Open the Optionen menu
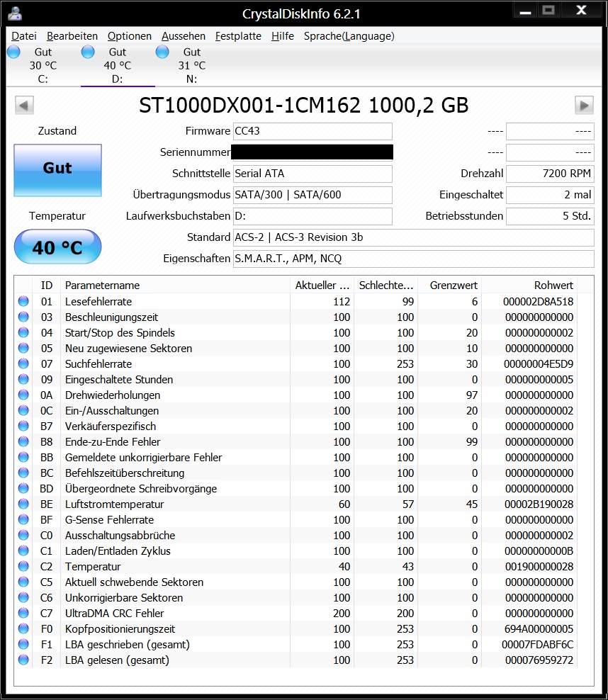 click(x=130, y=36)
